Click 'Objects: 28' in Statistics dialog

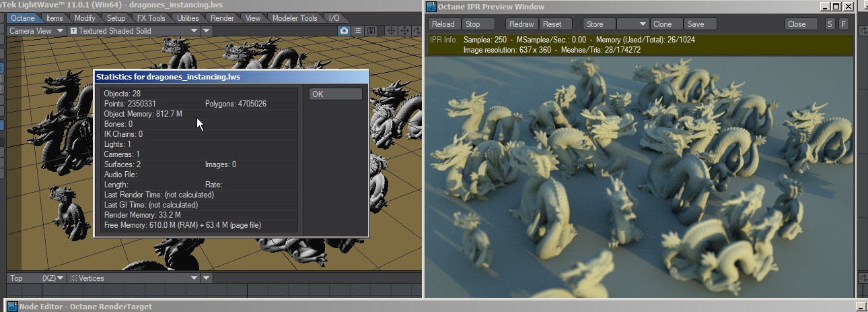tap(122, 94)
